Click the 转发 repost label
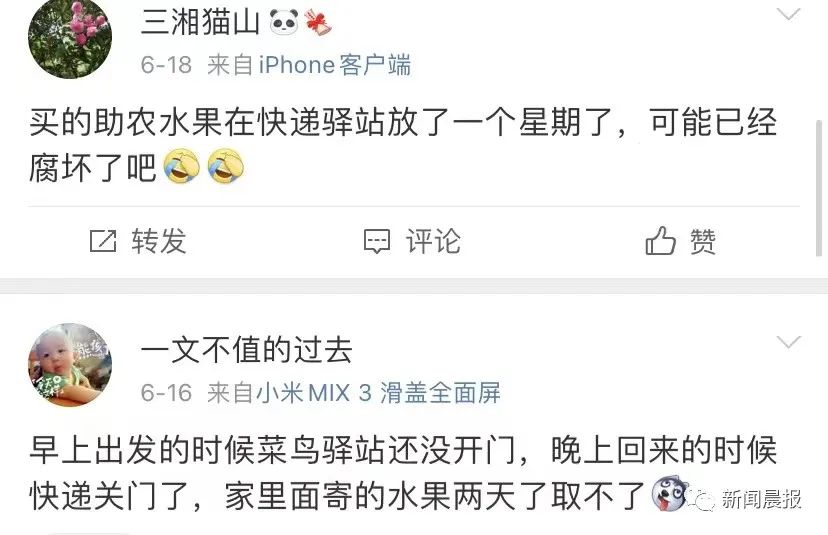828x535 pixels. tap(159, 241)
